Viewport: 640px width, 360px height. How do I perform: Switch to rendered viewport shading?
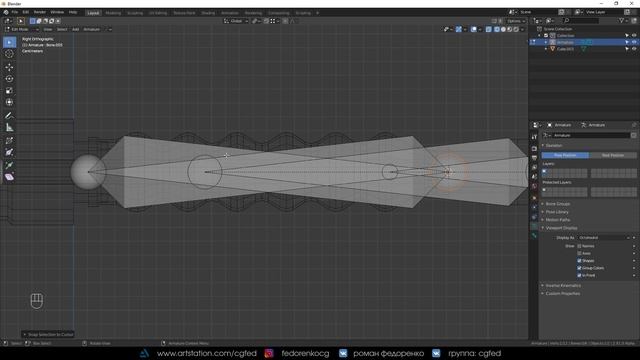(516, 29)
